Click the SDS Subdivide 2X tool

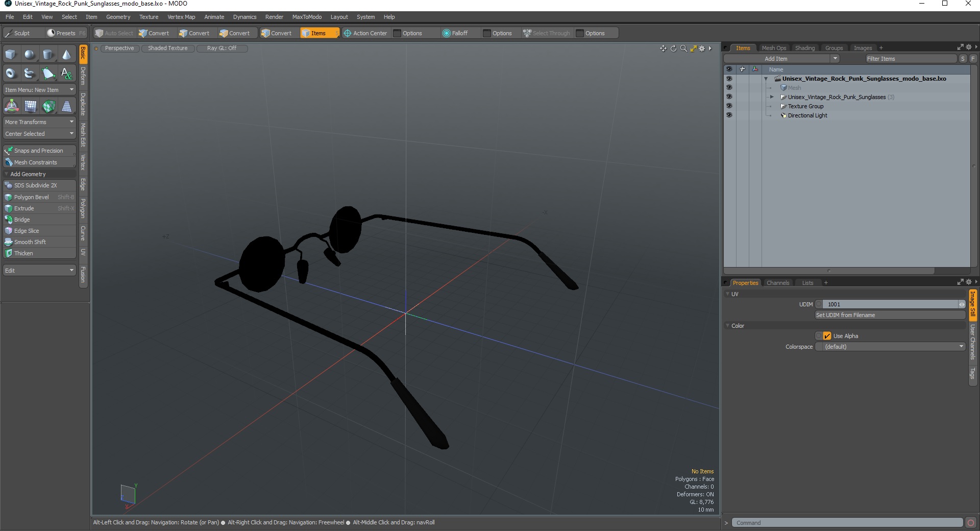point(39,185)
